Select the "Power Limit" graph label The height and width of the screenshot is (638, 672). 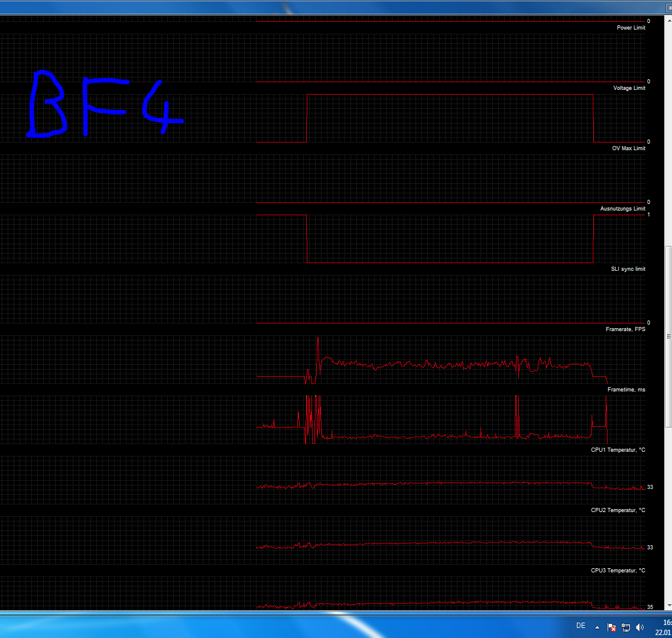pos(631,27)
